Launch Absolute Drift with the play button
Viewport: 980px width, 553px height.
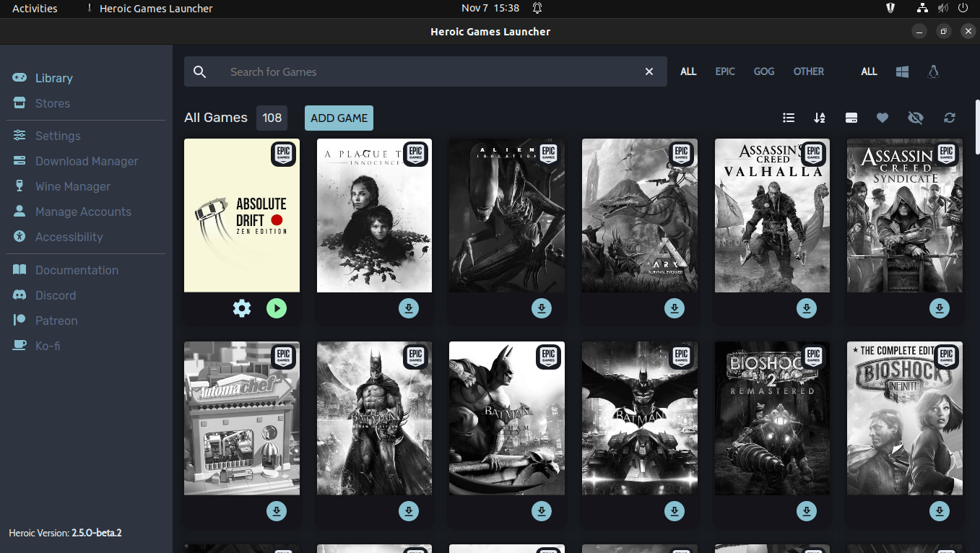point(277,308)
